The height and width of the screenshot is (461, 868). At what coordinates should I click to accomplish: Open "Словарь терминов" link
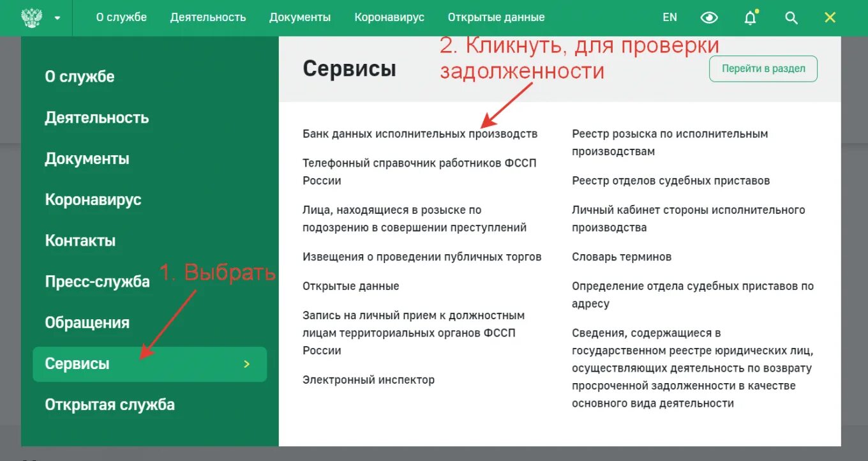click(622, 257)
